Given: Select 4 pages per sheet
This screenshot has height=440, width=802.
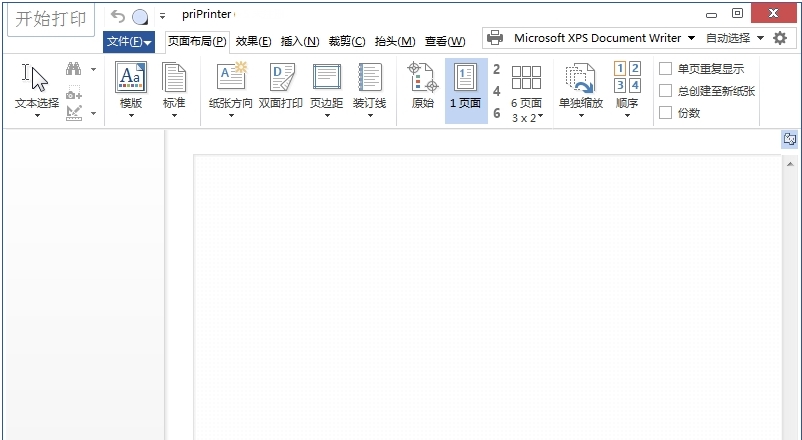Looking at the screenshot, I should [496, 91].
